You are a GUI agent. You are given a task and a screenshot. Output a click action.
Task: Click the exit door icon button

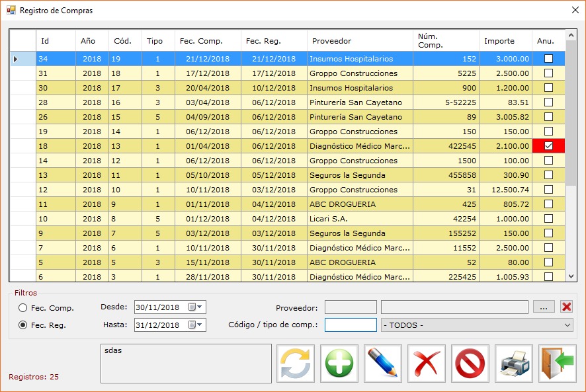558,364
